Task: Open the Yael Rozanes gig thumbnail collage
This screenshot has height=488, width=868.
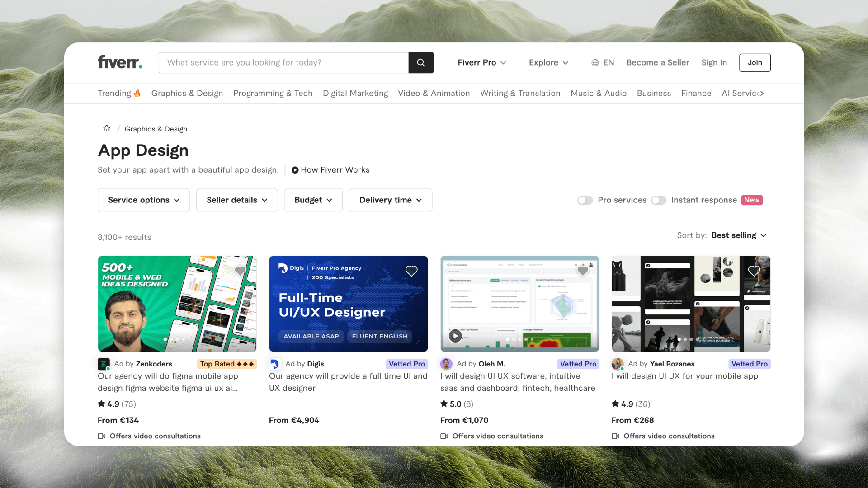Action: click(691, 304)
